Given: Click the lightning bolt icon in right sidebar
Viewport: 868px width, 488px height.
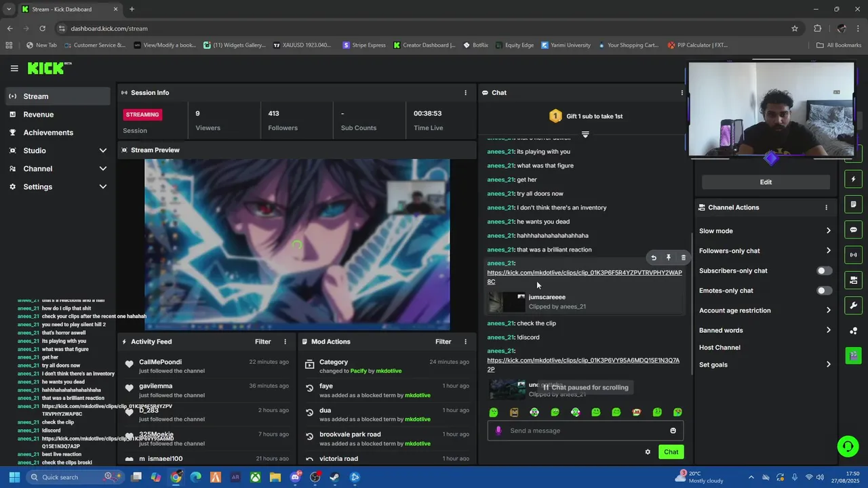Looking at the screenshot, I should point(853,180).
